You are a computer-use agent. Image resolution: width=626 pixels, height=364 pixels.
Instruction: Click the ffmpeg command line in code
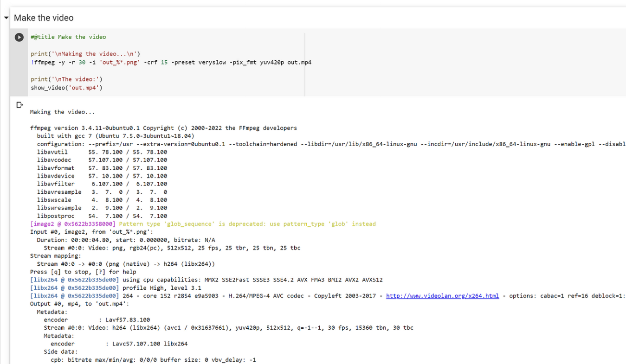[x=171, y=62]
